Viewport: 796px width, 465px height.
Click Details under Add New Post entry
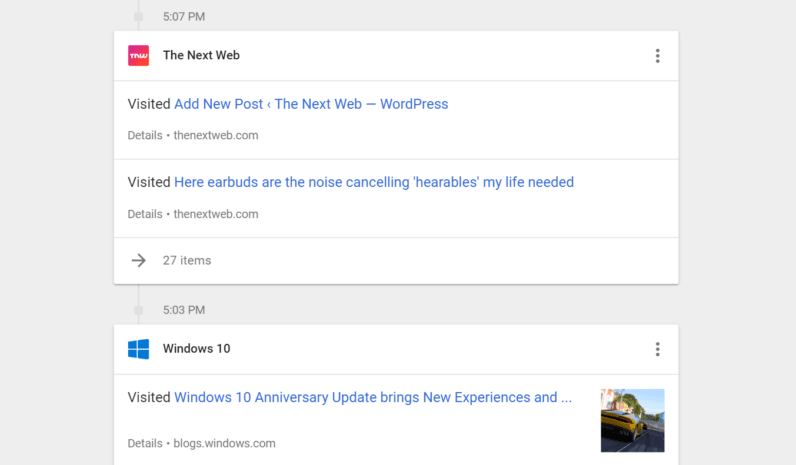pos(145,136)
